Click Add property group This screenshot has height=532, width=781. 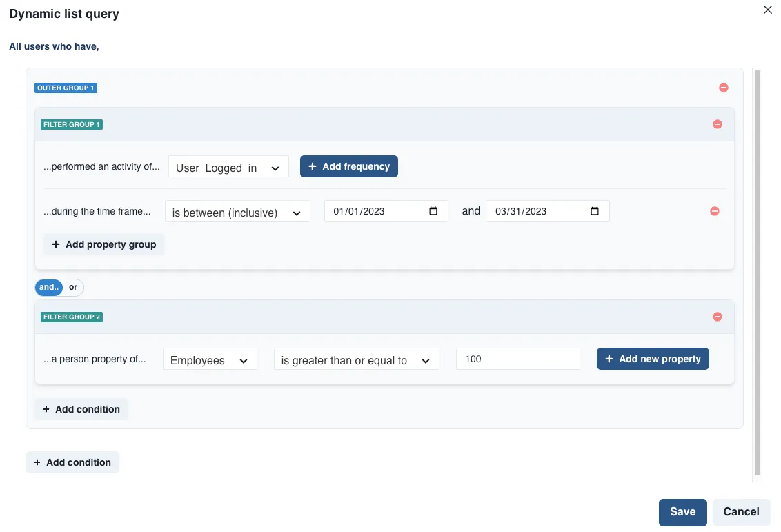[x=103, y=244]
